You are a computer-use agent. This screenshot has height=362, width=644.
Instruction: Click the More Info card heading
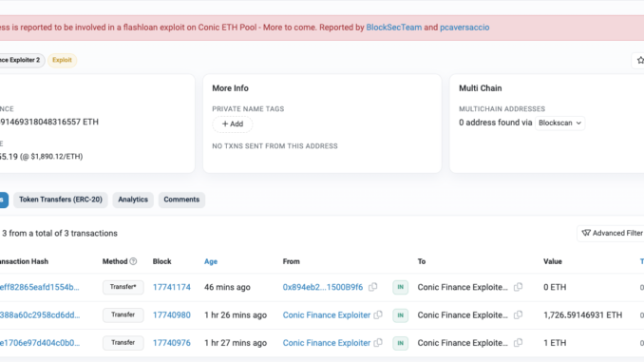tap(231, 88)
